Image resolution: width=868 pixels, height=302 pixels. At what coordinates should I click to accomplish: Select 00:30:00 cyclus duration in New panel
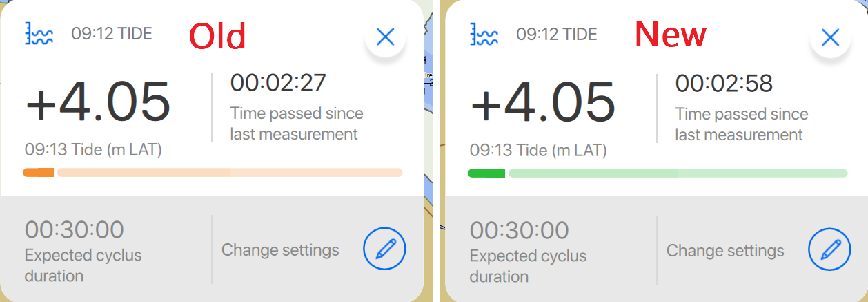(520, 229)
